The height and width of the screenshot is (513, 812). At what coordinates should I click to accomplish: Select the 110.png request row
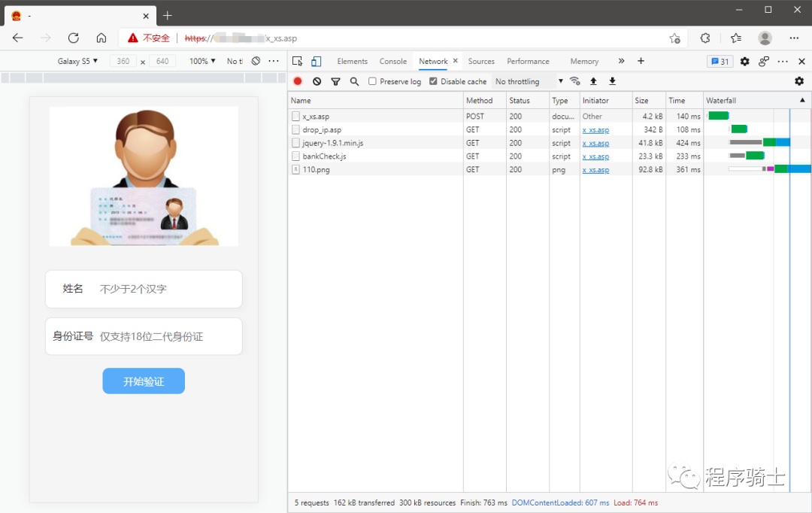(x=316, y=170)
